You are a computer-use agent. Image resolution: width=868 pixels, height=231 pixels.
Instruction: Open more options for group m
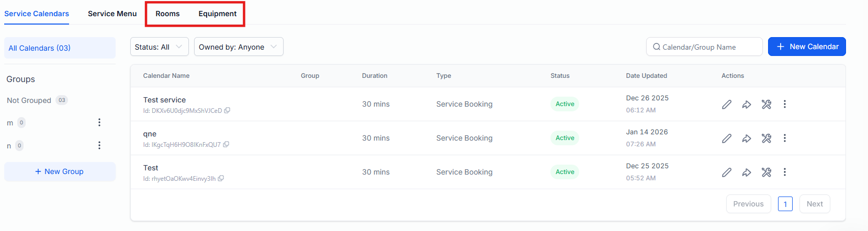coord(99,122)
